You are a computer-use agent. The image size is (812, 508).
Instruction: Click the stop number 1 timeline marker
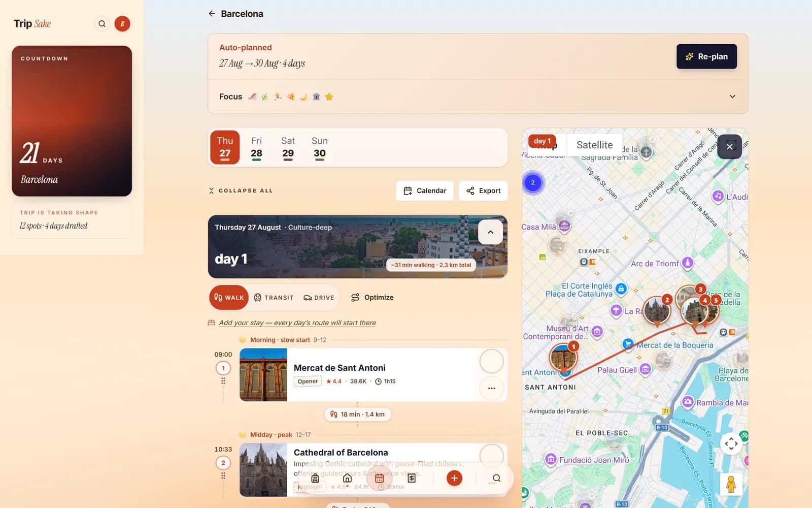click(223, 368)
